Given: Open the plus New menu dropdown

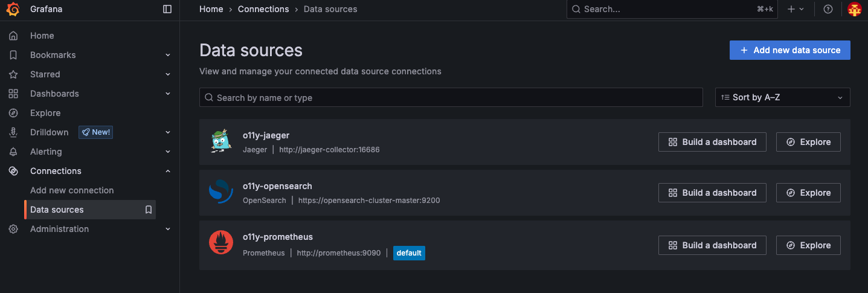Looking at the screenshot, I should click(x=796, y=9).
